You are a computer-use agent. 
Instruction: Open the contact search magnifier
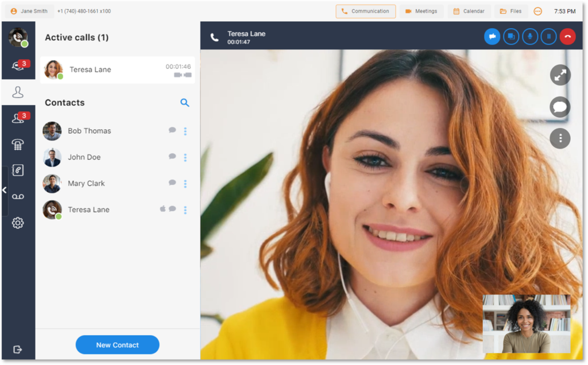185,103
